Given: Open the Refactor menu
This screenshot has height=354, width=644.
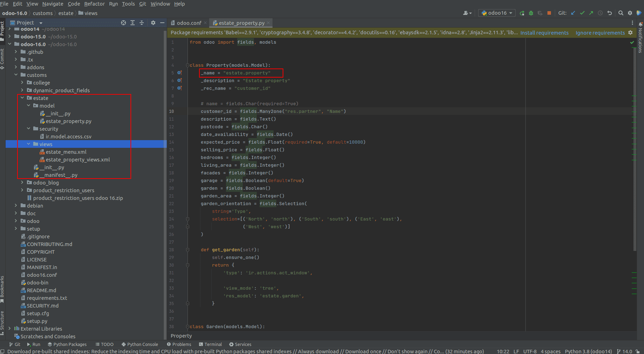Looking at the screenshot, I should [x=94, y=4].
